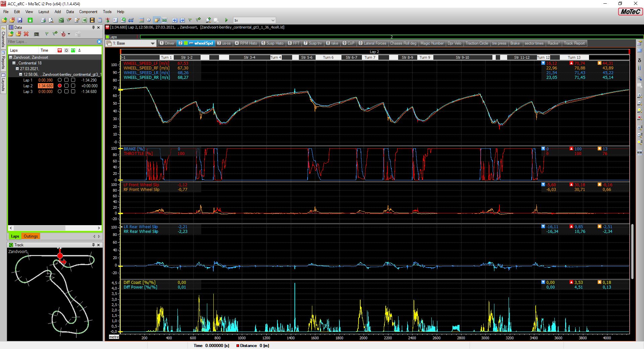
Task: Click the horizontal zoom-in magnifier on right sidebar
Action: tap(640, 96)
